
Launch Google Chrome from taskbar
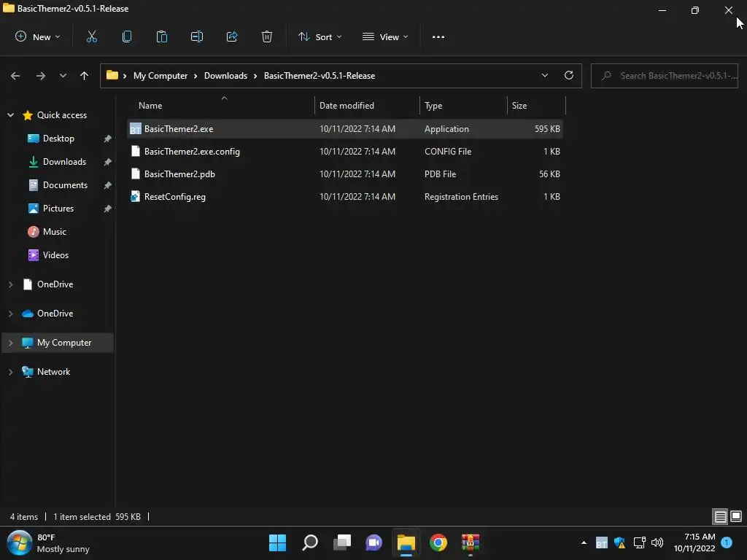(x=438, y=542)
